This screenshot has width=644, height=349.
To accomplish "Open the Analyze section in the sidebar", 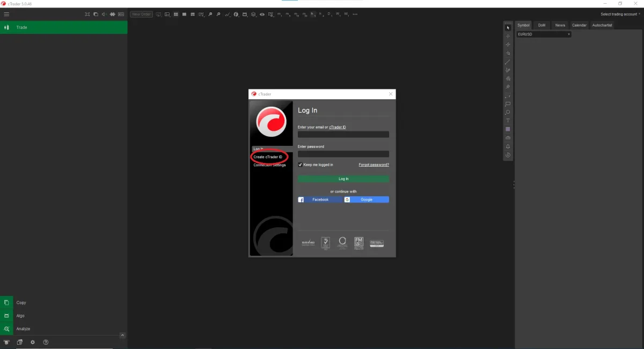I will [63, 329].
